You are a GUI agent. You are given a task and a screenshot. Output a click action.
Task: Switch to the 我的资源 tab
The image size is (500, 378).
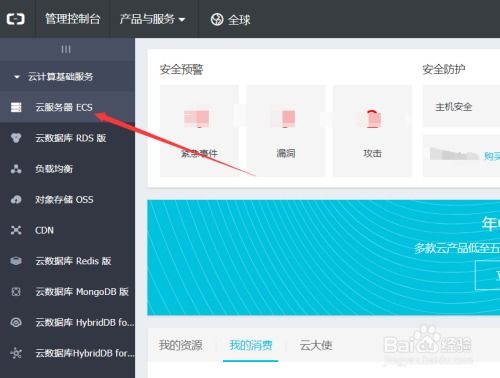[x=180, y=345]
